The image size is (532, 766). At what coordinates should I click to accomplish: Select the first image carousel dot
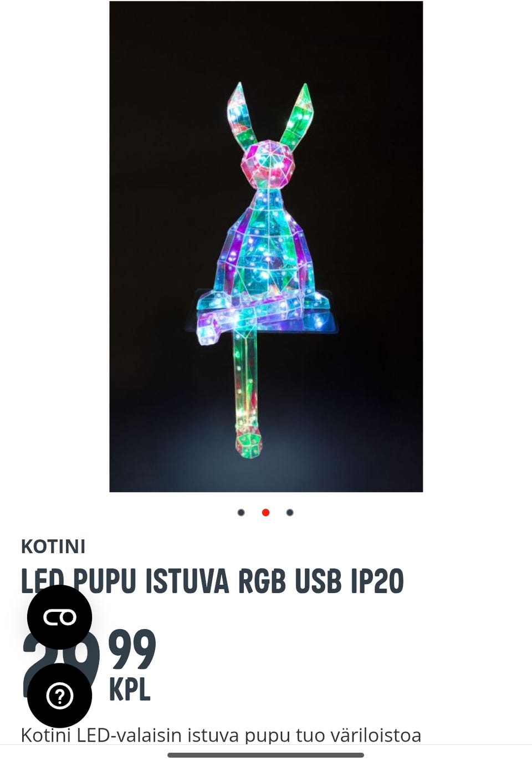pos(241,512)
